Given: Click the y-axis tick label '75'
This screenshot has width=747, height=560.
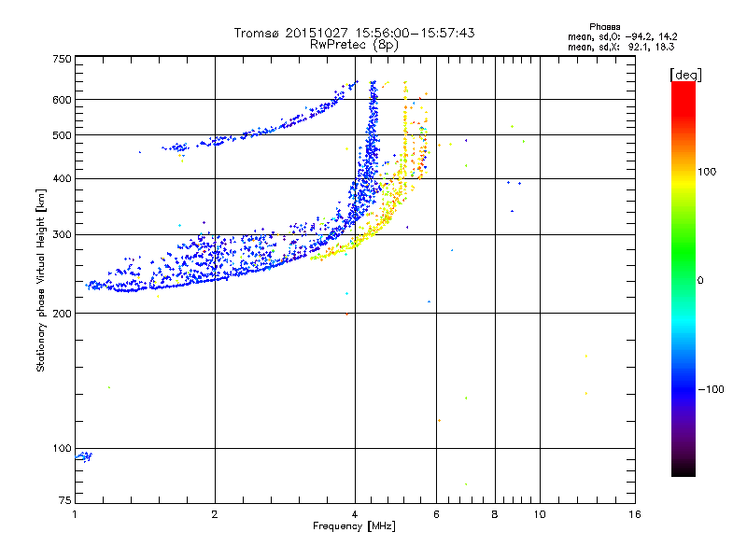Looking at the screenshot, I should coord(65,500).
